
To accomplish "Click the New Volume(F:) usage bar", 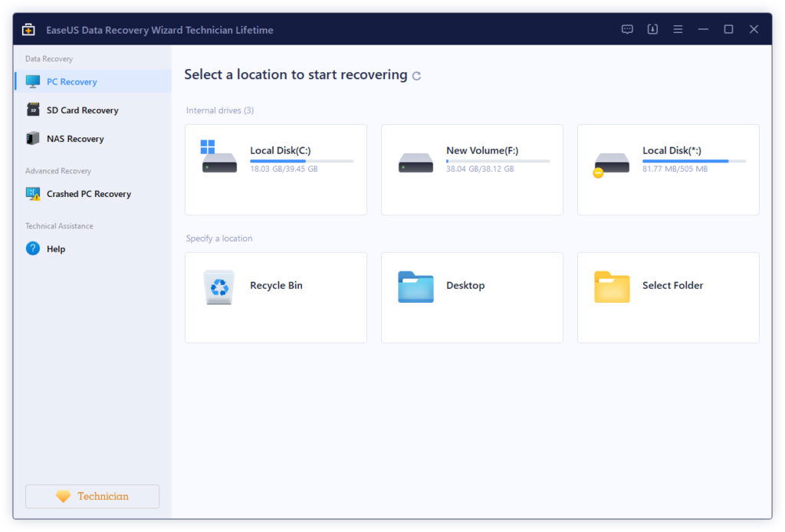I will pyautogui.click(x=498, y=161).
